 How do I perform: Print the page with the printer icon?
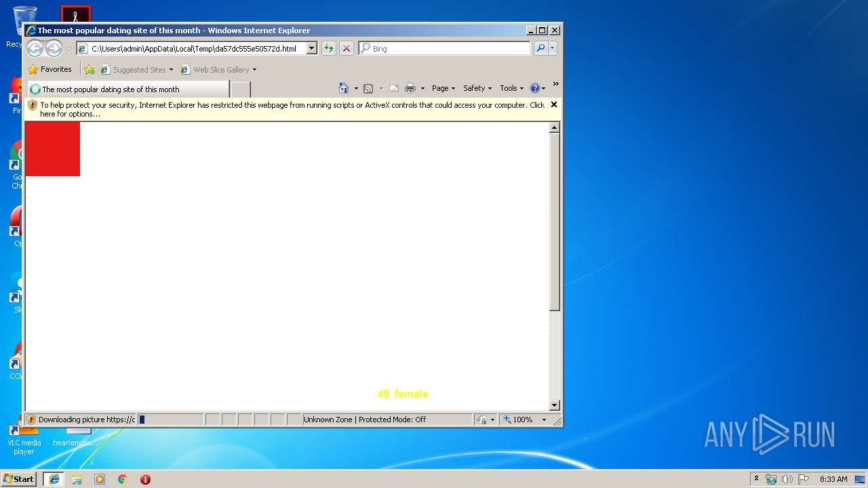tap(410, 88)
